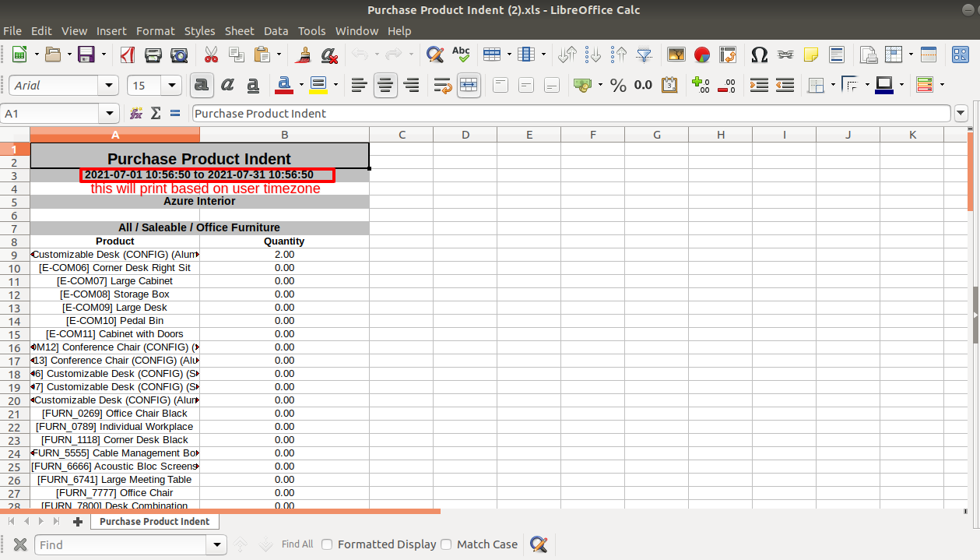Open Borders dropdown arrow
980x560 pixels.
833,85
